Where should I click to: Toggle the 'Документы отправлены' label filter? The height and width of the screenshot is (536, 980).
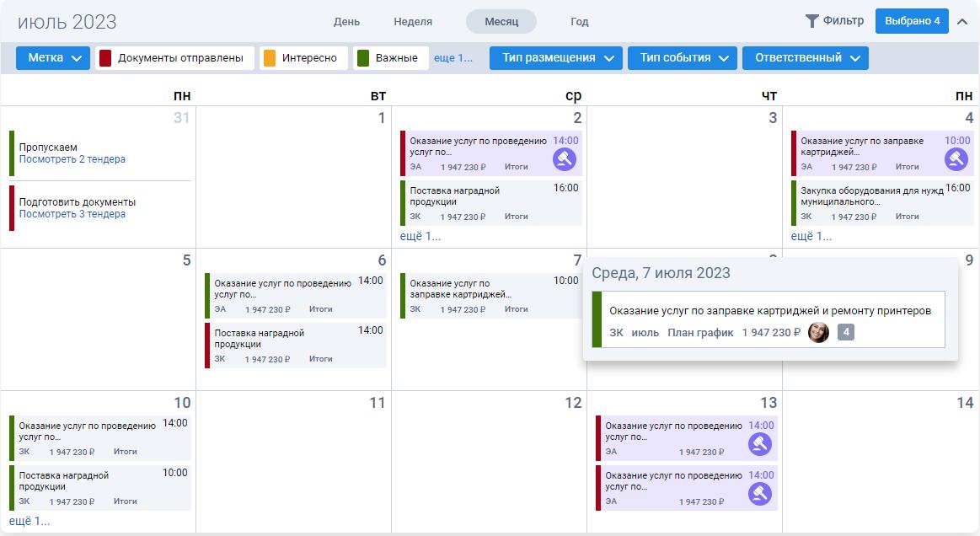(x=174, y=58)
